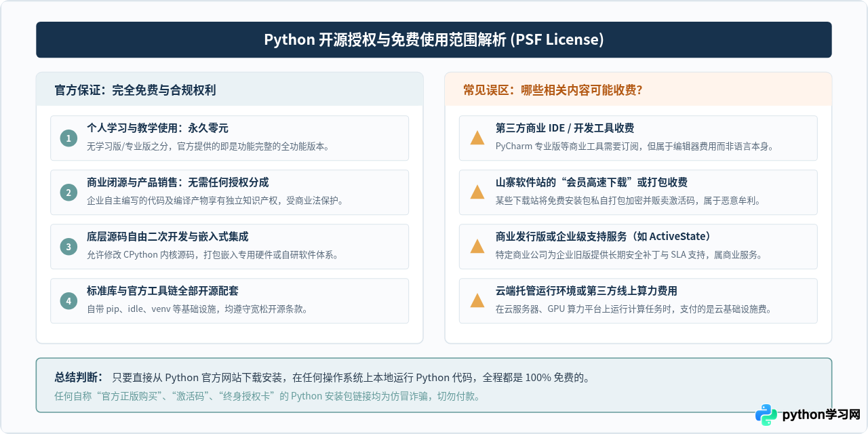Select the heading "个人学习与教学使用：永久零元"
The height and width of the screenshot is (434, 868).
158,128
